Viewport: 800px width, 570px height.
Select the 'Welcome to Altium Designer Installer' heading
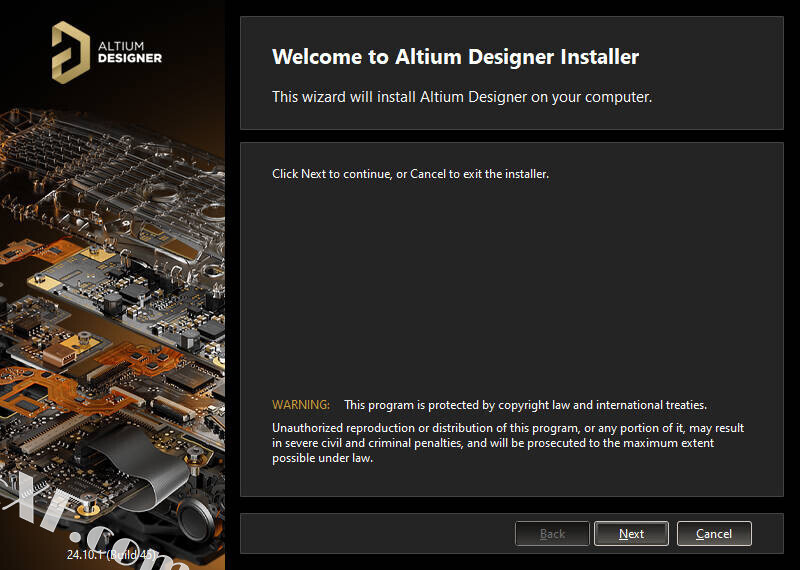(455, 57)
